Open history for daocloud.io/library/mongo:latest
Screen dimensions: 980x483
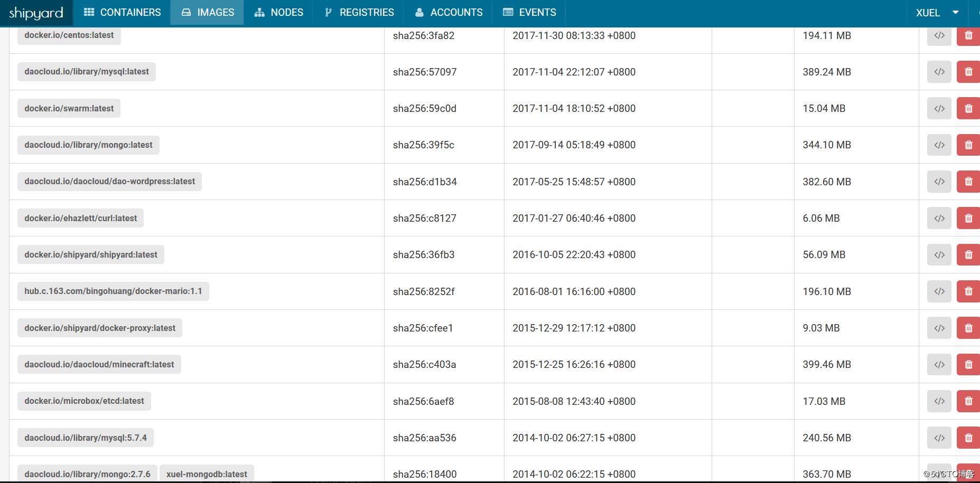tap(939, 145)
